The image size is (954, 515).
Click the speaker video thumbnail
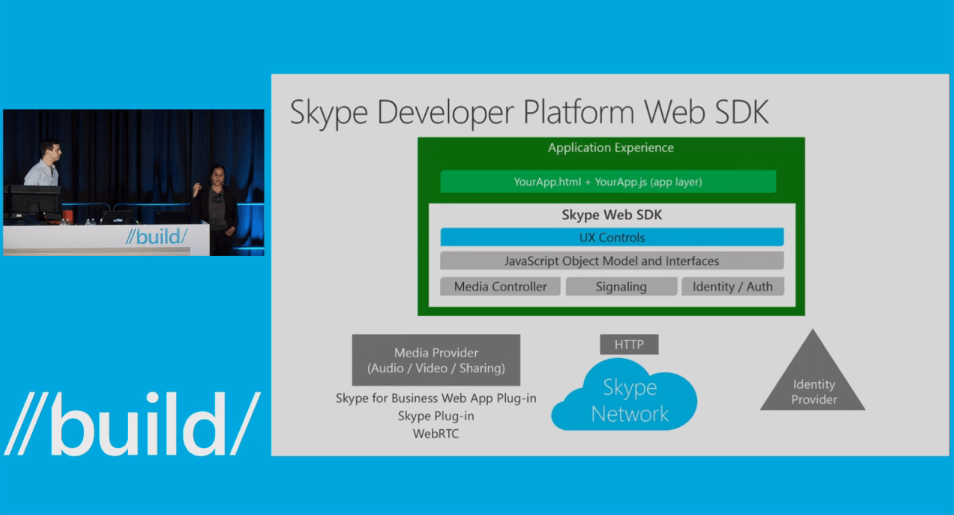pos(134,183)
